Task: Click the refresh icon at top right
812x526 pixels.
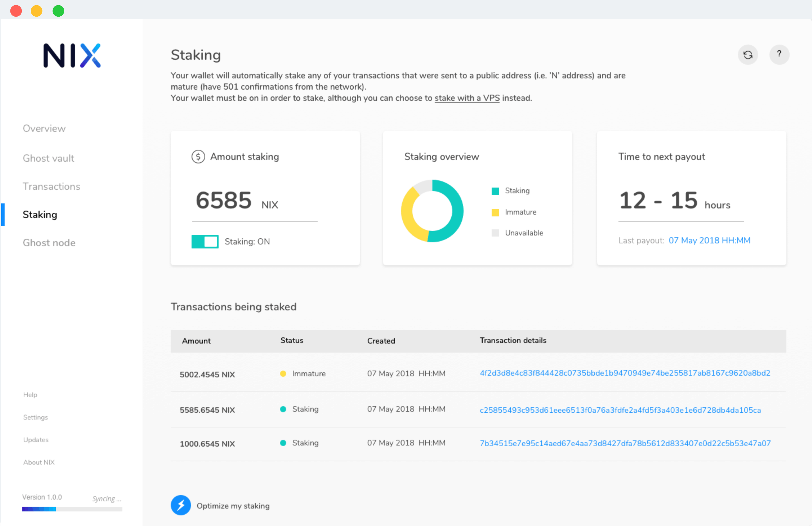Action: [x=748, y=55]
